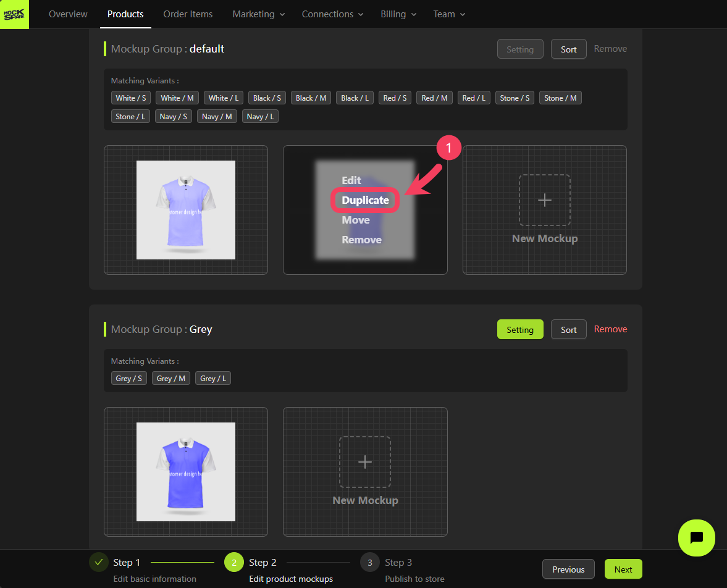Click the Step 2 label

(263, 563)
